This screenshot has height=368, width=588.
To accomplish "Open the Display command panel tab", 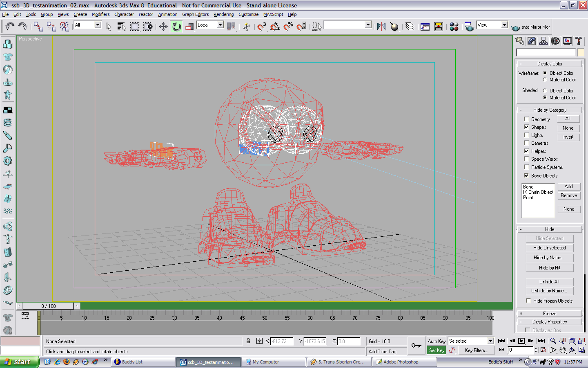I will pos(567,41).
